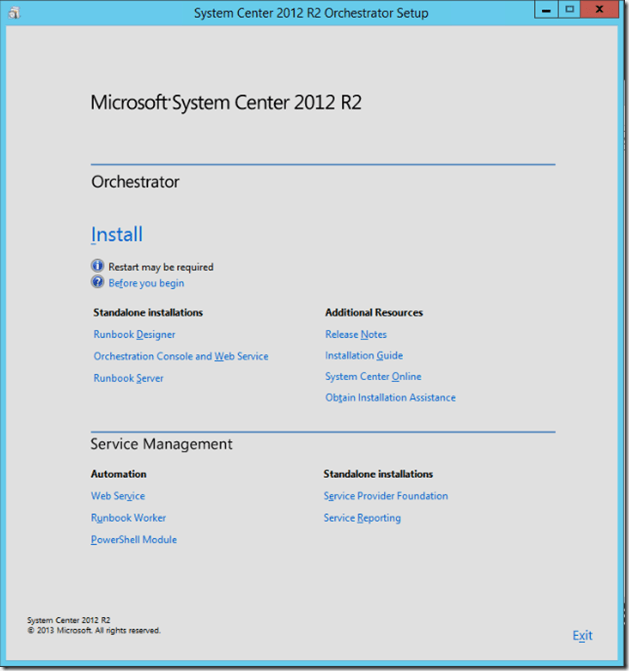Open the Before you begin link
629x671 pixels.
pyautogui.click(x=146, y=283)
